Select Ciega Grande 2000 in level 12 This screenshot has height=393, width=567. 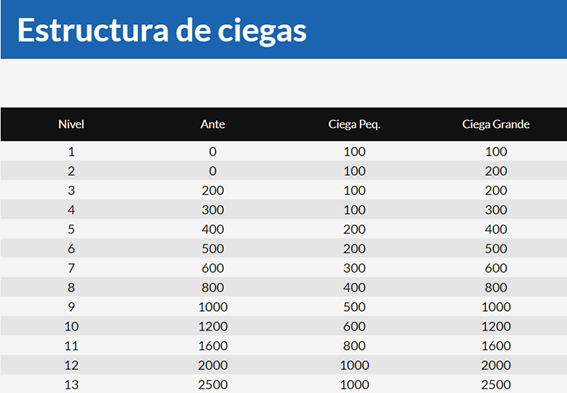coord(496,366)
